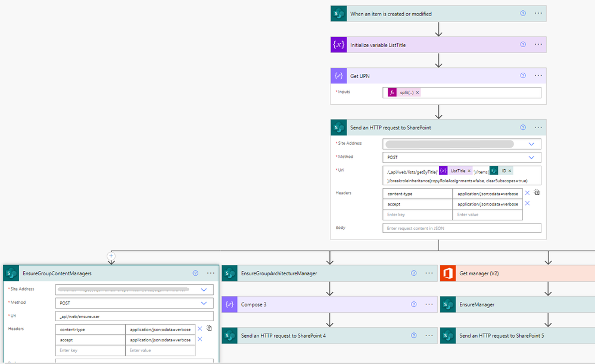Viewport: 595px width, 364px height.
Task: Open ellipsis menu on 'Compose 3'
Action: pyautogui.click(x=429, y=304)
